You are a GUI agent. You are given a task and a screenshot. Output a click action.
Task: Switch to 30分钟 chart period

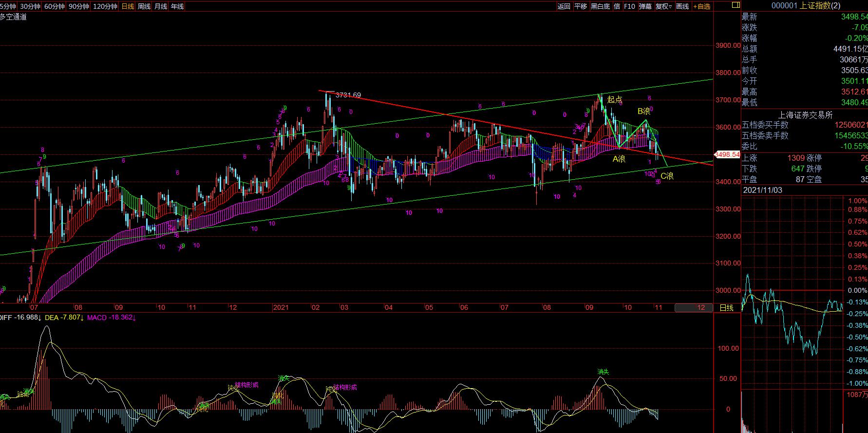[x=30, y=6]
